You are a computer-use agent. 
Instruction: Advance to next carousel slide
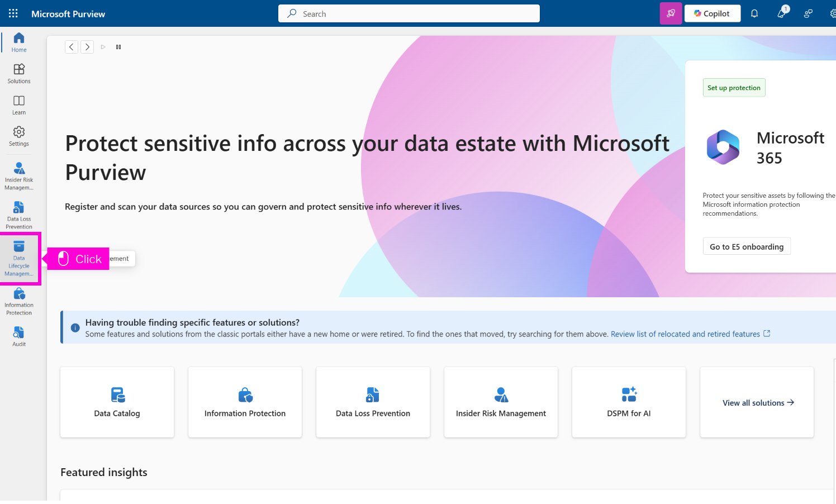[x=87, y=47]
